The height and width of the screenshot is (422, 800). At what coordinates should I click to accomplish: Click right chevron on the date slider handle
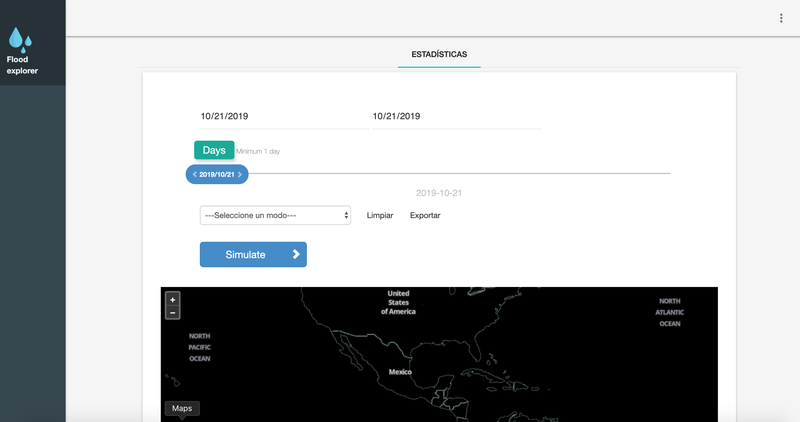click(240, 174)
